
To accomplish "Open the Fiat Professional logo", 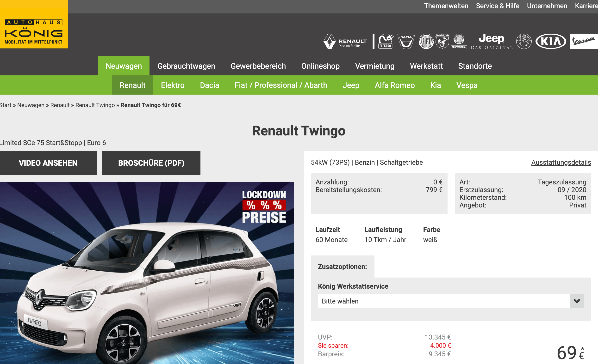I will 459,41.
